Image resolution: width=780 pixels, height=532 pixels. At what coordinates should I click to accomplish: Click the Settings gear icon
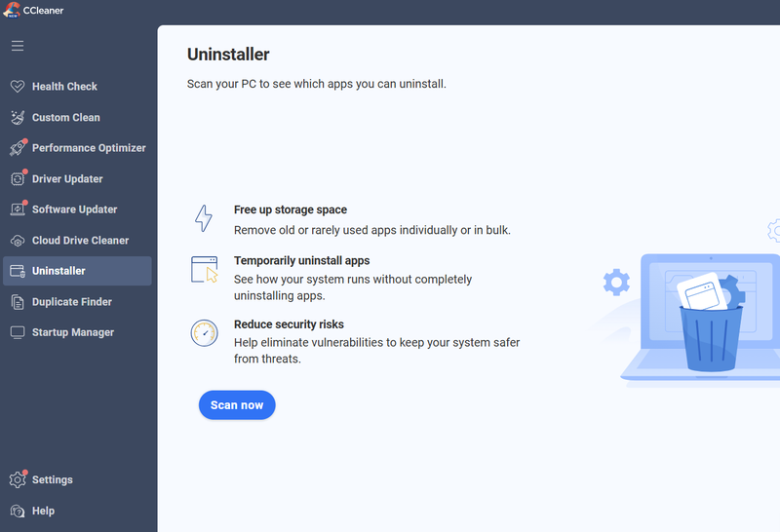click(x=18, y=479)
